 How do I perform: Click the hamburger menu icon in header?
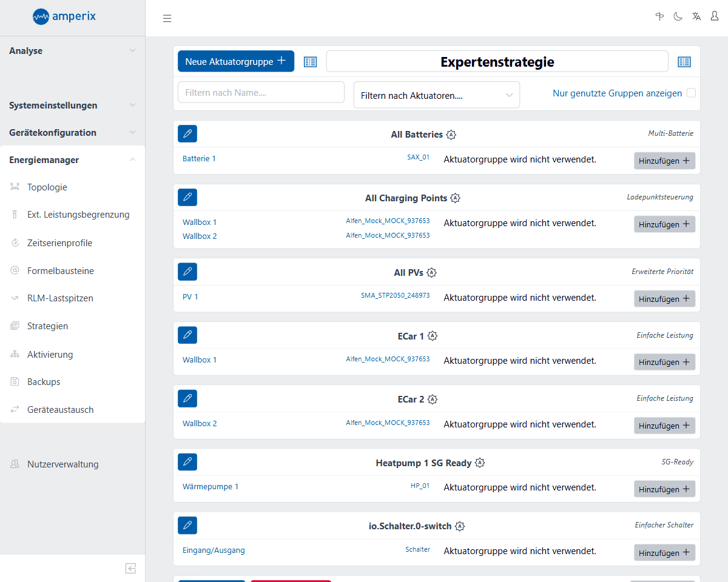coord(167,19)
